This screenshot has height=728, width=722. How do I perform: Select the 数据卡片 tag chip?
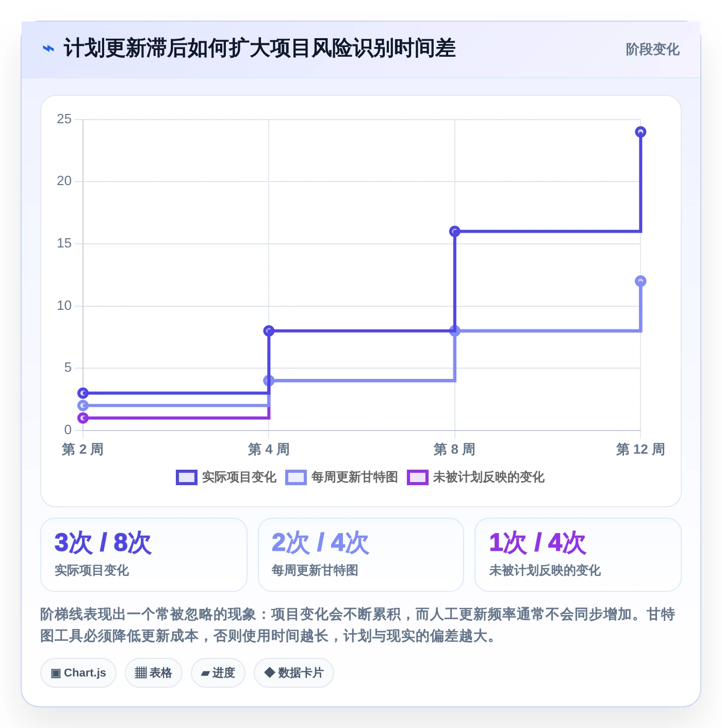pos(294,673)
